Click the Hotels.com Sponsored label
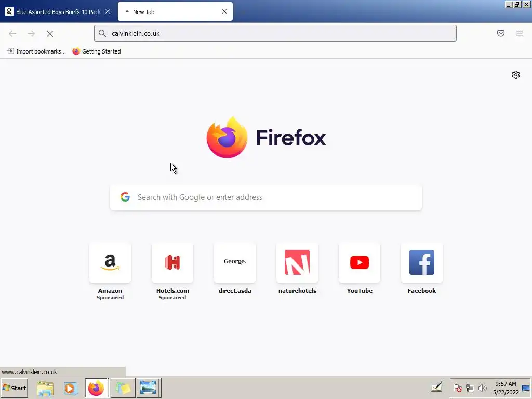Image resolution: width=532 pixels, height=399 pixels. click(x=172, y=298)
